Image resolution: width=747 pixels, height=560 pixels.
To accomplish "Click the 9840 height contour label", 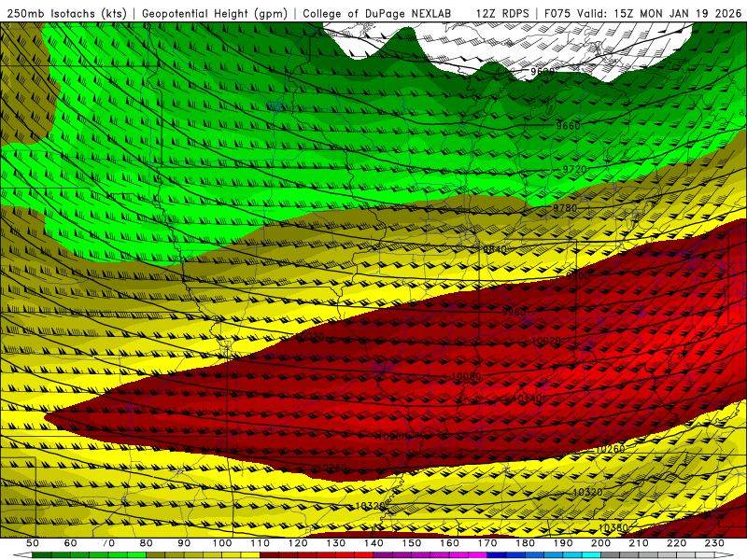I will [495, 250].
